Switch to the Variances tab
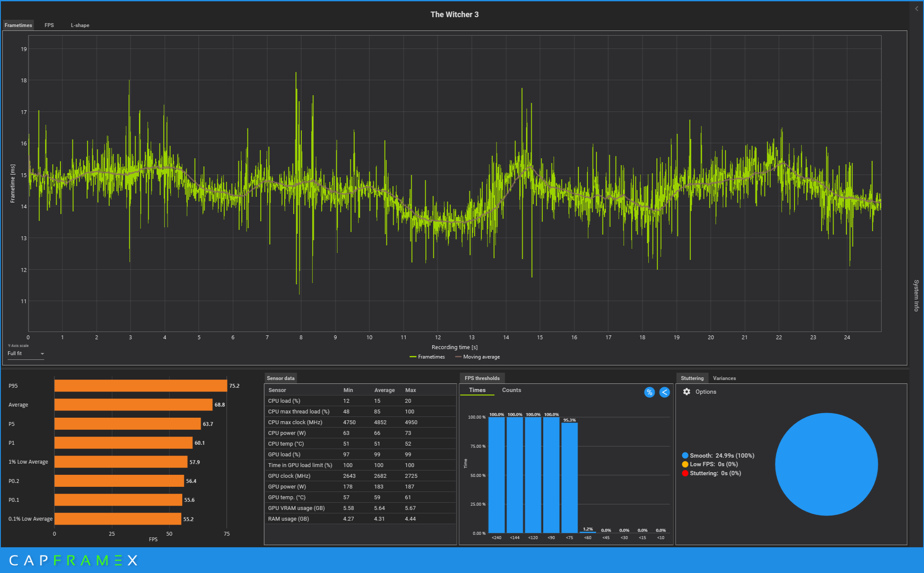This screenshot has height=573, width=924. click(724, 378)
